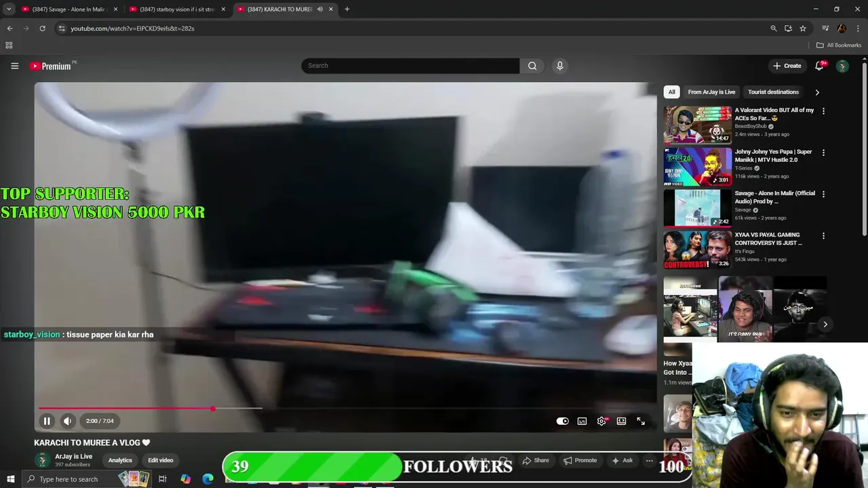Open the Windows Start menu
This screenshot has width=868, height=488.
coord(10,479)
